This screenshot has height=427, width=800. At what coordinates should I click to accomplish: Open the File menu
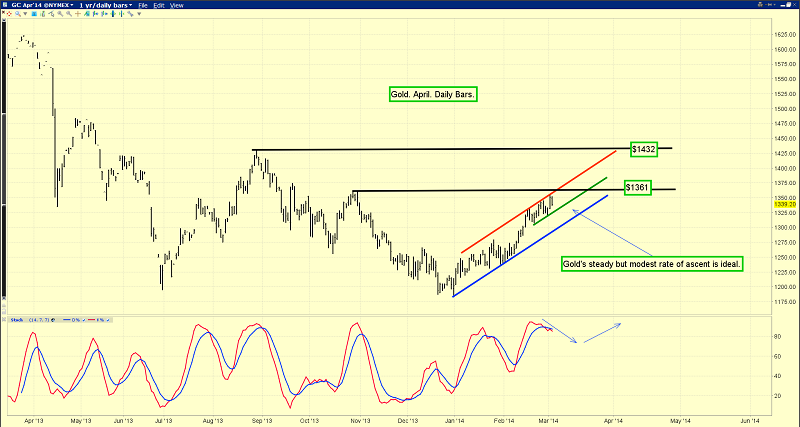pos(145,6)
